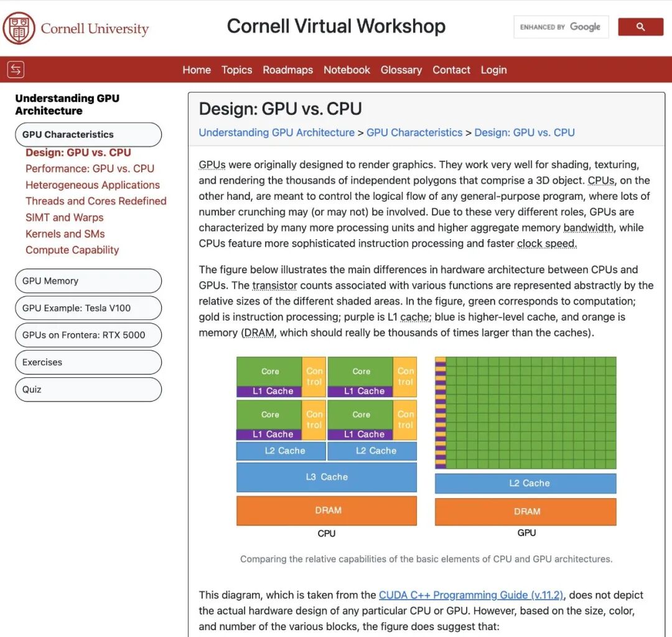The height and width of the screenshot is (637, 672).
Task: Expand the Exercises section
Action: point(88,362)
